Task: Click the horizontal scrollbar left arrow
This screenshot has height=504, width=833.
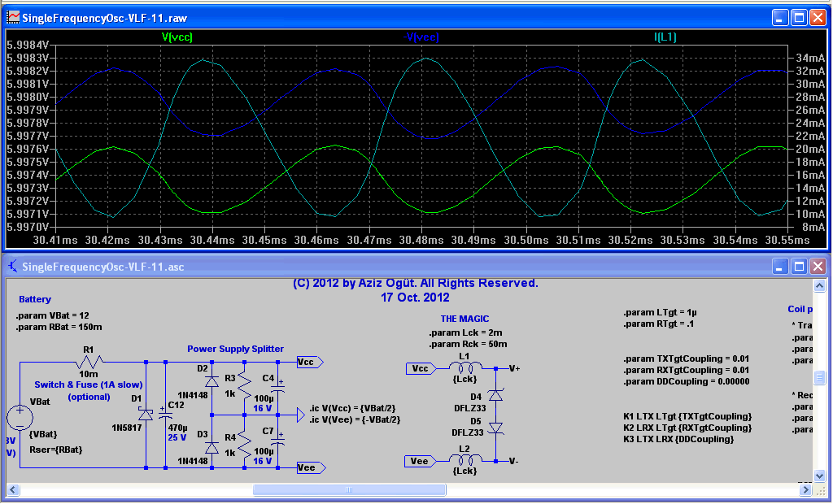Action: (13, 489)
